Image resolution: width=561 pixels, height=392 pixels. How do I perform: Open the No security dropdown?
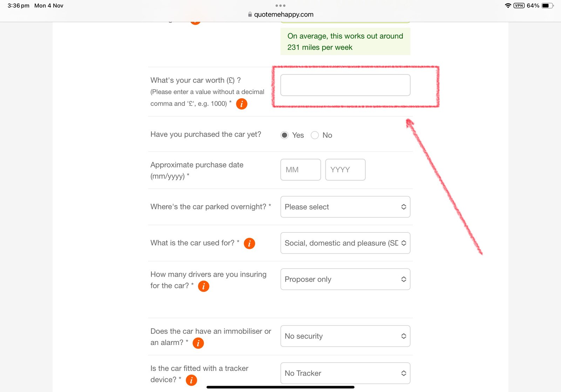click(x=345, y=336)
